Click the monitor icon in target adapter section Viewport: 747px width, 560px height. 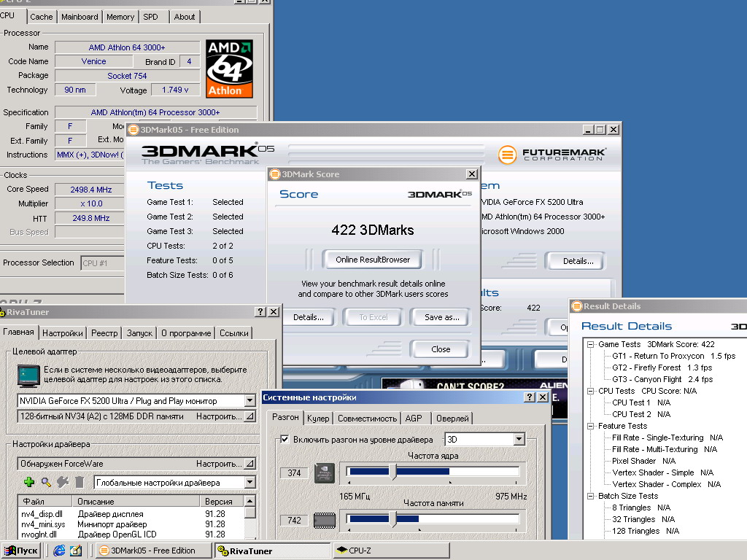[28, 376]
